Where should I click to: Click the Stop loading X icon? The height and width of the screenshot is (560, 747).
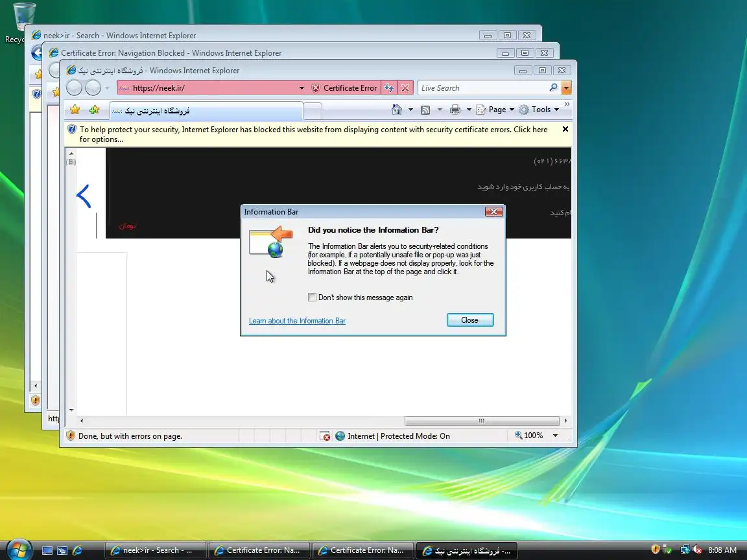click(x=405, y=87)
